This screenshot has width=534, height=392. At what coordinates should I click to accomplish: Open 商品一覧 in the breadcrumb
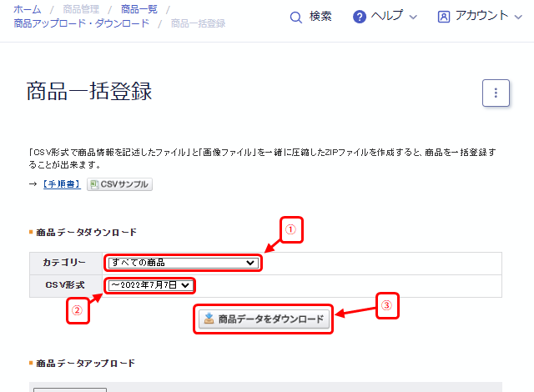(138, 8)
